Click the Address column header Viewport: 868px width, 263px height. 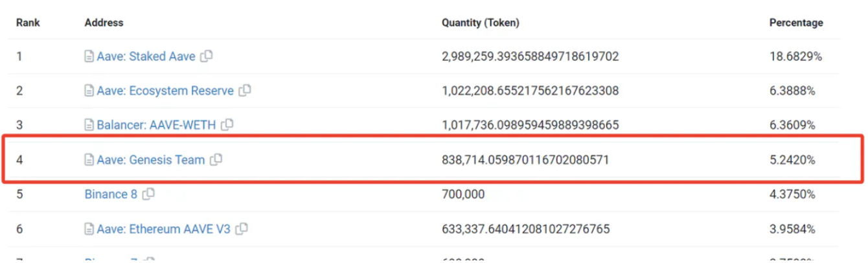104,23
